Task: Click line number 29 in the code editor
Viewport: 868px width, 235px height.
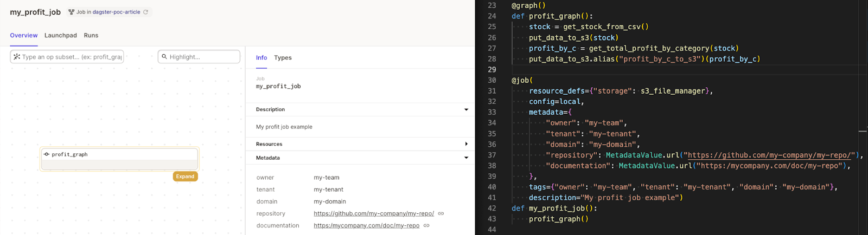Action: tap(492, 69)
